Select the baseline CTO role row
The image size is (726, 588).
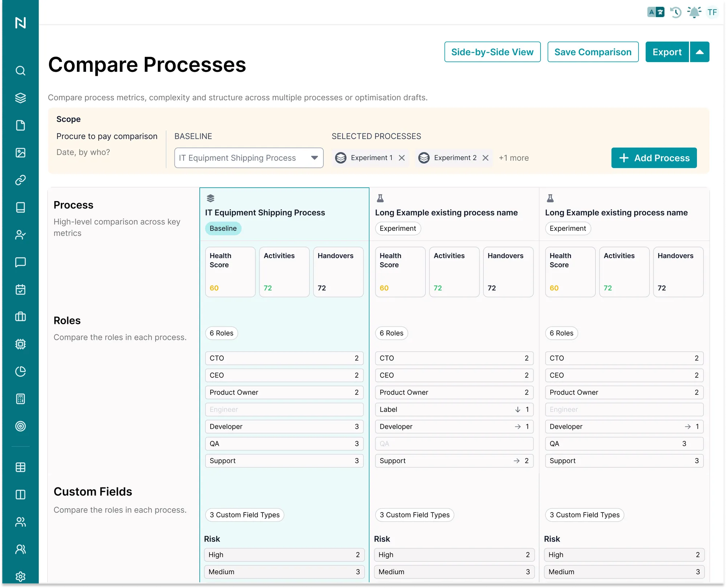point(284,358)
